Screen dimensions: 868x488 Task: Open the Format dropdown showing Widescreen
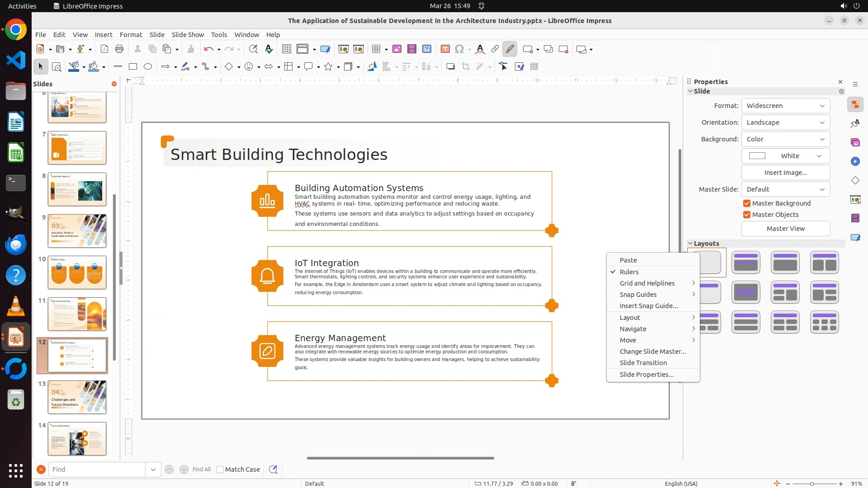point(785,106)
